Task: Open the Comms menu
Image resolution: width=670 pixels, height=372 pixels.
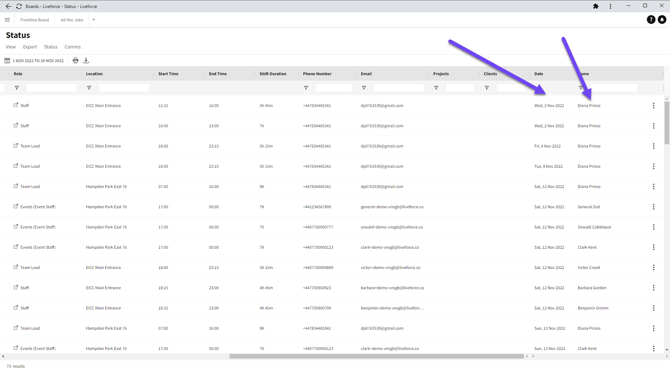Action: [x=73, y=47]
